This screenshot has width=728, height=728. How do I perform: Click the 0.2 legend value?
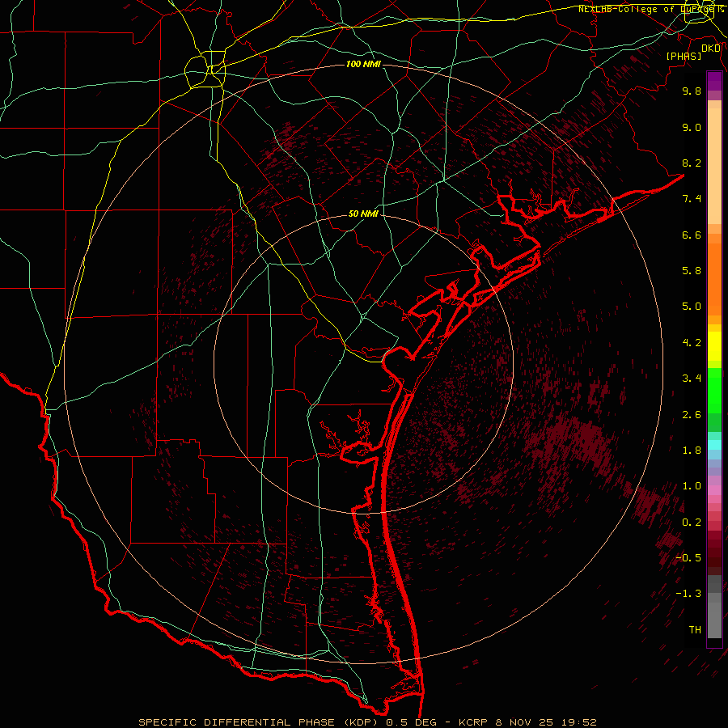point(692,523)
